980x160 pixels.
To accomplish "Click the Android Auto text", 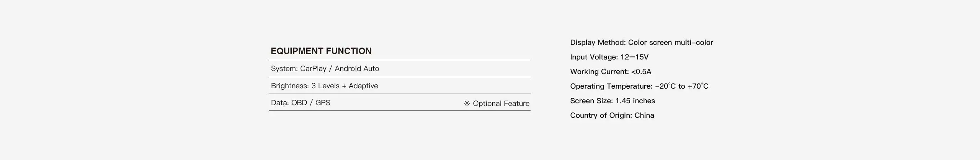I will tap(357, 69).
